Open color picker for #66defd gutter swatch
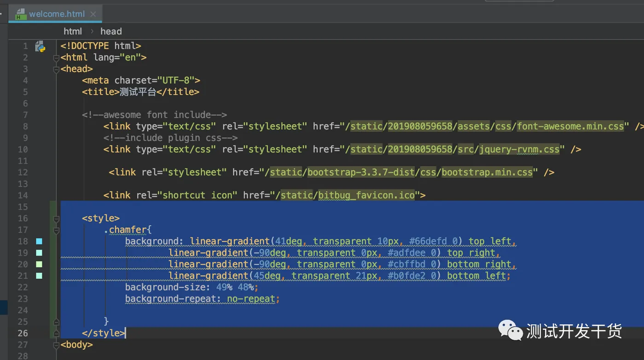Viewport: 644px width, 360px height. click(x=39, y=241)
